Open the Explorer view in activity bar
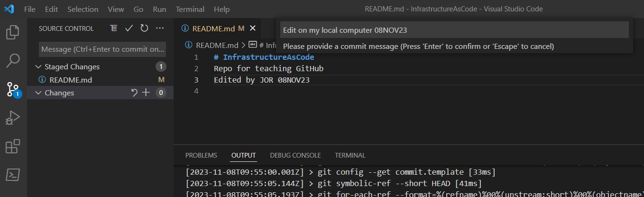This screenshot has width=644, height=197. pos(13,32)
